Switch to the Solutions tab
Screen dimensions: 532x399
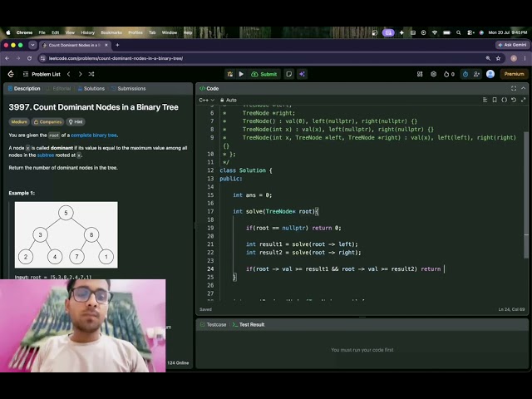[x=91, y=89]
